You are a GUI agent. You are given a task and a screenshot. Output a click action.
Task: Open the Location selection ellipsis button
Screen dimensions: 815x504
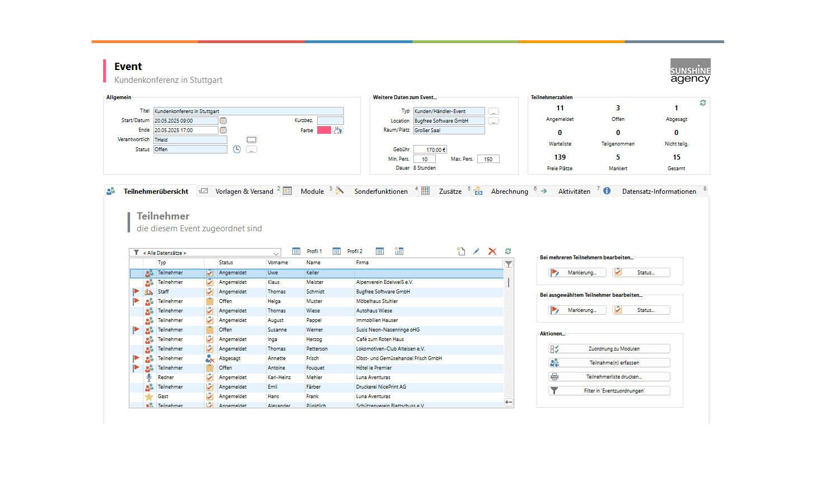[493, 121]
